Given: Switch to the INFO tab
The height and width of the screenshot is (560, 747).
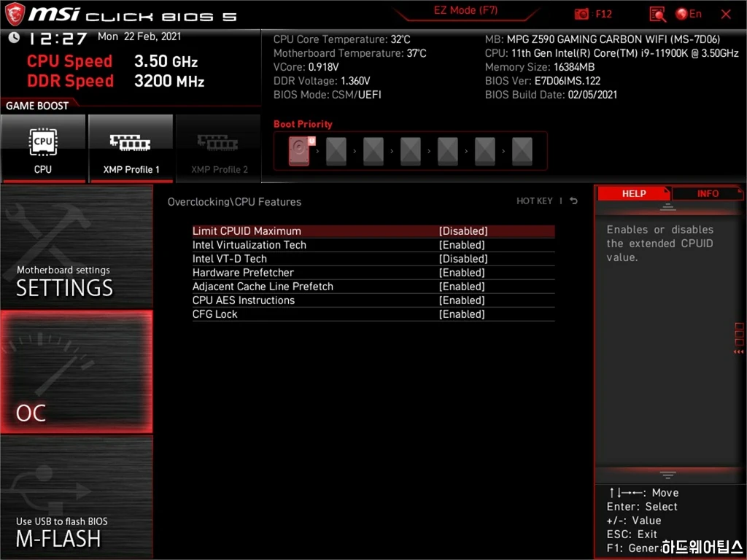Looking at the screenshot, I should [708, 193].
